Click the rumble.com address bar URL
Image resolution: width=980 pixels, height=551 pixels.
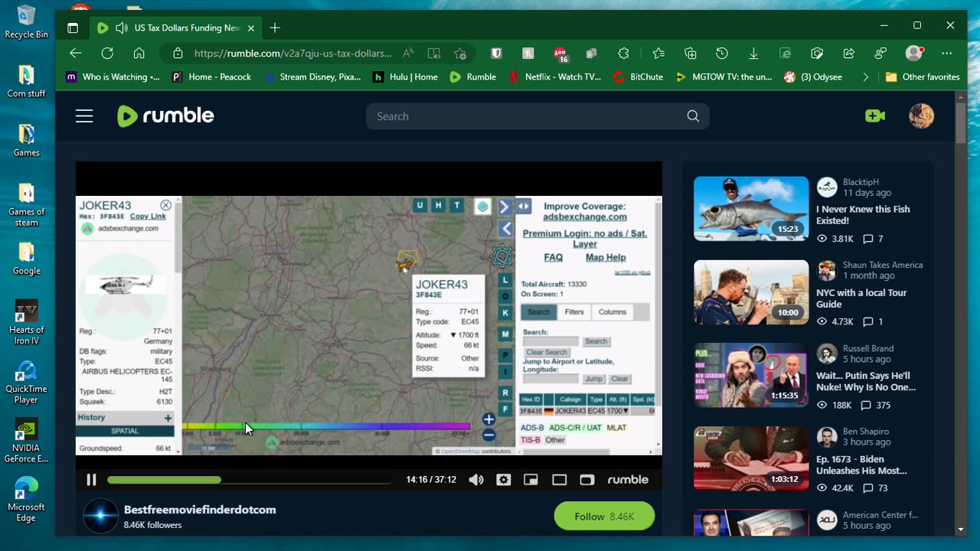(292, 54)
